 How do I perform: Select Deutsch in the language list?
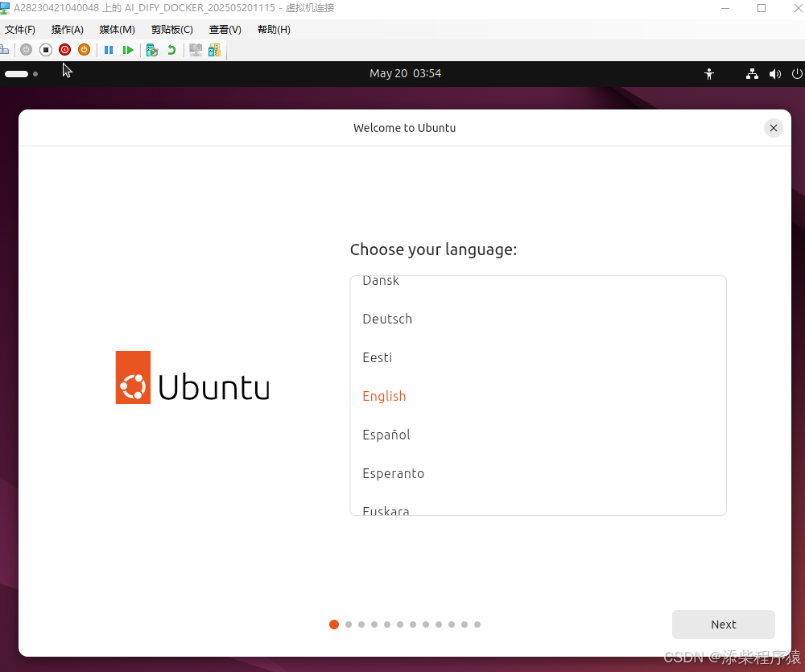coord(538,319)
